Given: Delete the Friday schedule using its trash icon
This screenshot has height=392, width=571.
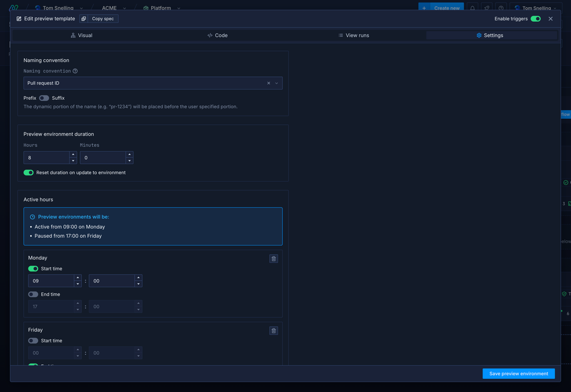Looking at the screenshot, I should tap(273, 330).
